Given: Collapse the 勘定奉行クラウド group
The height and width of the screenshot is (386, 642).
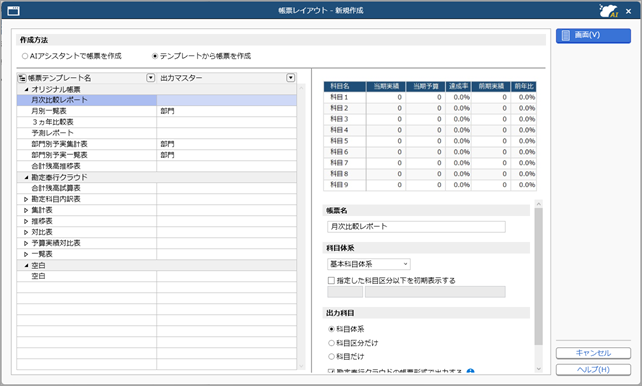Looking at the screenshot, I should point(26,177).
